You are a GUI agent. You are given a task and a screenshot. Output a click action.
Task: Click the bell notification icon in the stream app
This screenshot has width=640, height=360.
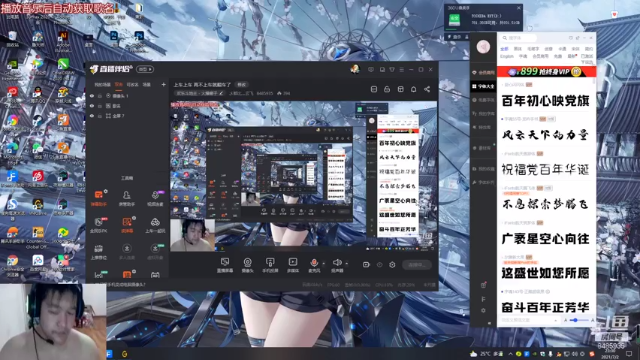pos(413,89)
